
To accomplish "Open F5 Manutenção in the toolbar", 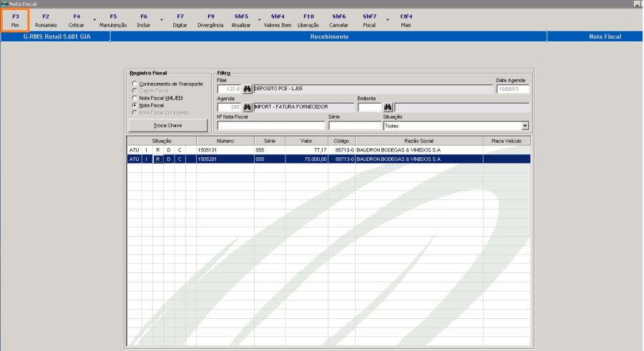I will (x=113, y=21).
